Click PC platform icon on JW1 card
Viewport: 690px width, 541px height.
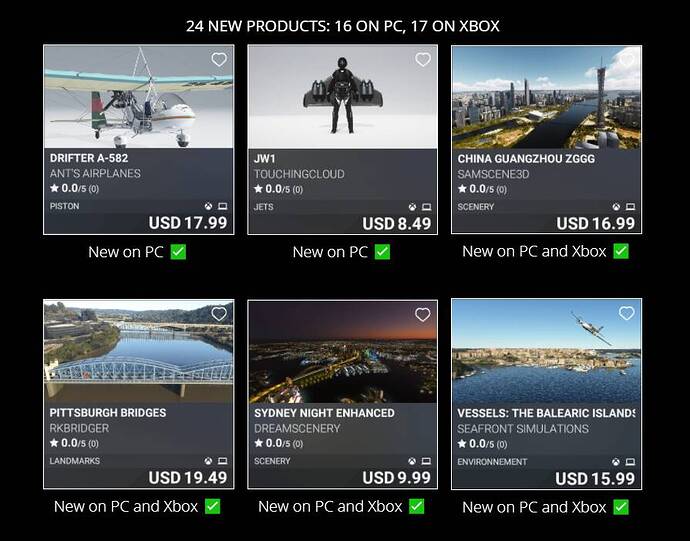[426, 207]
